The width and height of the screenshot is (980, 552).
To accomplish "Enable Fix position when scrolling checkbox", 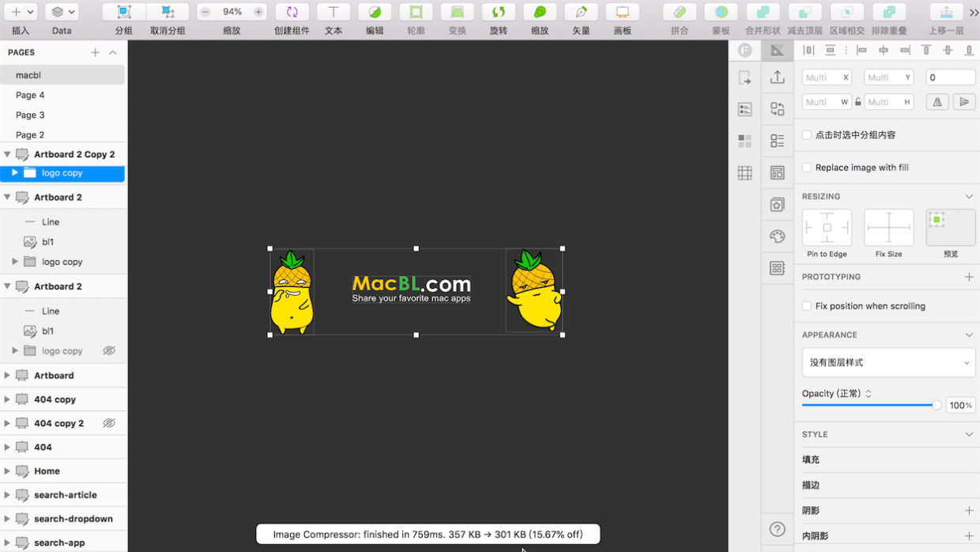I will (x=807, y=306).
